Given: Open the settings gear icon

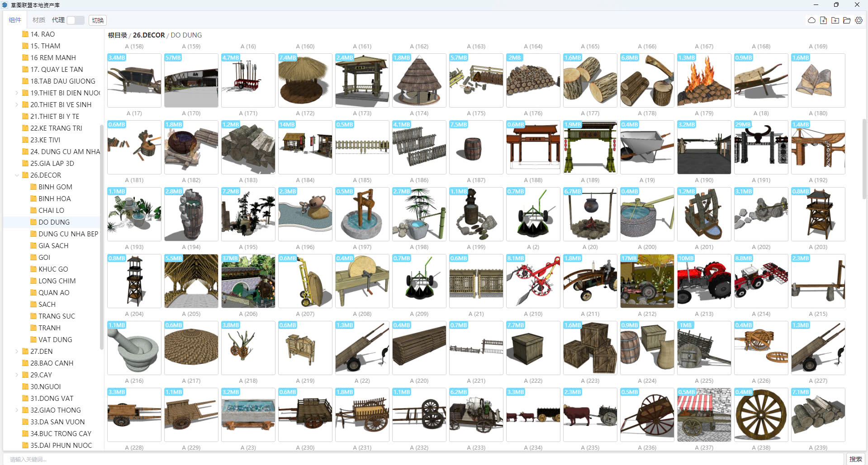Looking at the screenshot, I should 859,20.
